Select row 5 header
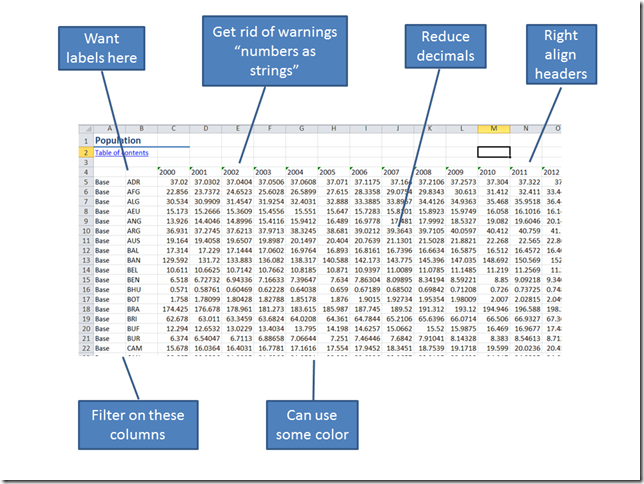 click(85, 182)
